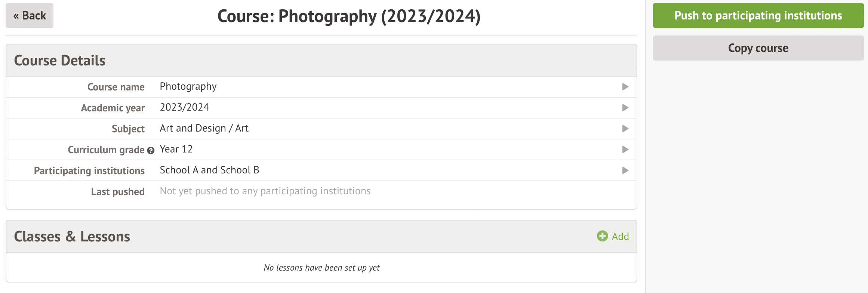The width and height of the screenshot is (868, 293).
Task: Click the Last pushed status text
Action: click(x=265, y=191)
